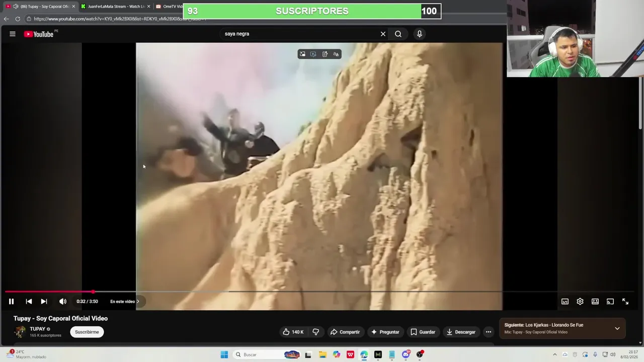This screenshot has width=644, height=362.
Task: Open the YouTube hamburger guide menu
Action: point(13,34)
